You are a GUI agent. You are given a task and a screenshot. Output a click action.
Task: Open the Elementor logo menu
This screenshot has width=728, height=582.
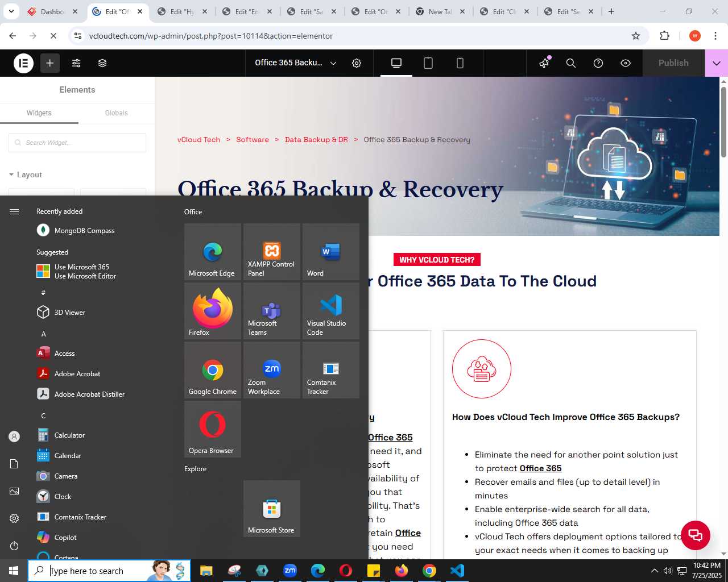coord(24,63)
